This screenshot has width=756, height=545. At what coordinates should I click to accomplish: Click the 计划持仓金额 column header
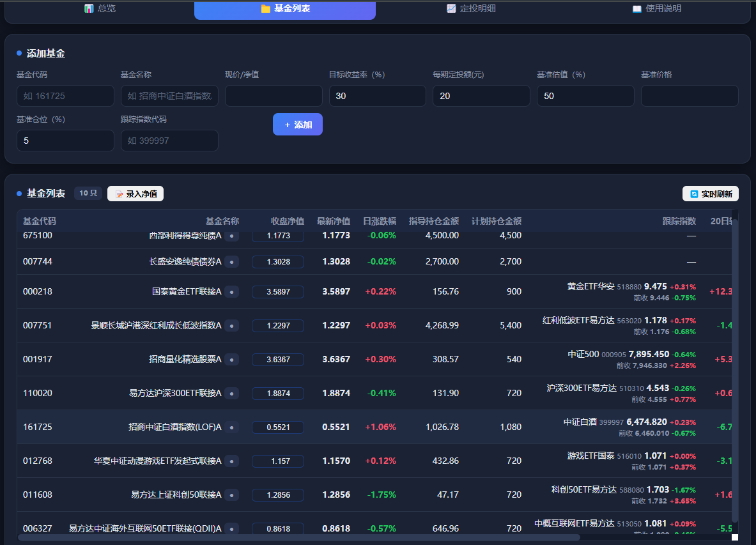[x=497, y=221]
